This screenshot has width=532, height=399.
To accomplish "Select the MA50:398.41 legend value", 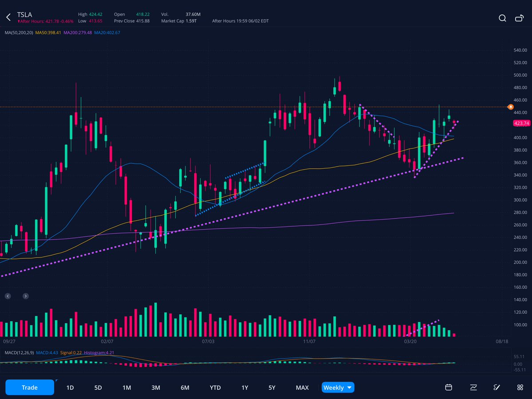I will pyautogui.click(x=48, y=32).
